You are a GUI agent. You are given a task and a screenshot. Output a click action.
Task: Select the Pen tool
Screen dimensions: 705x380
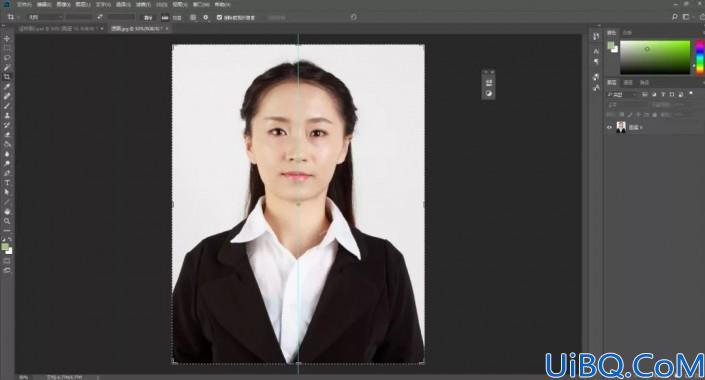pos(7,173)
